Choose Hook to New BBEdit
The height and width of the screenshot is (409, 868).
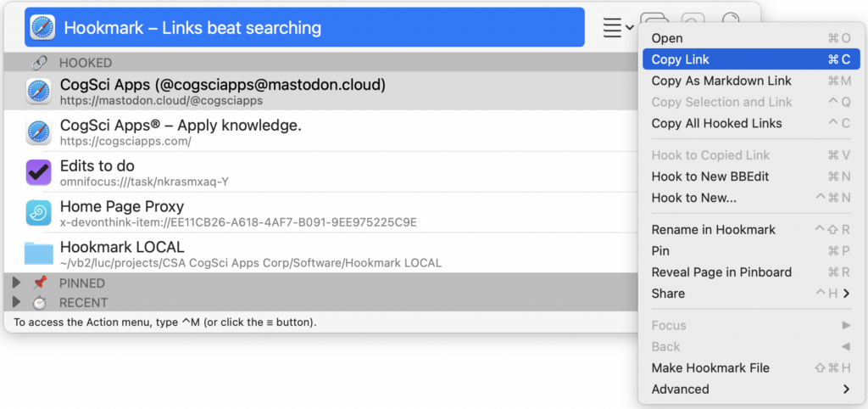tap(710, 176)
